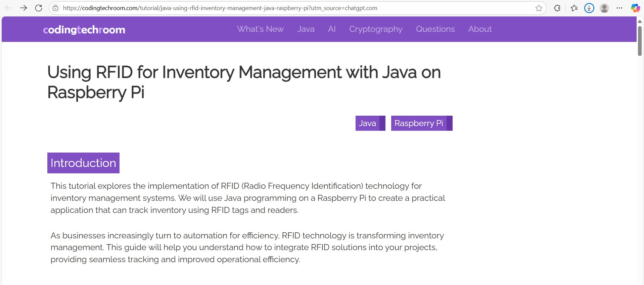Click the browser forward arrow
This screenshot has height=285, width=644.
[x=24, y=8]
